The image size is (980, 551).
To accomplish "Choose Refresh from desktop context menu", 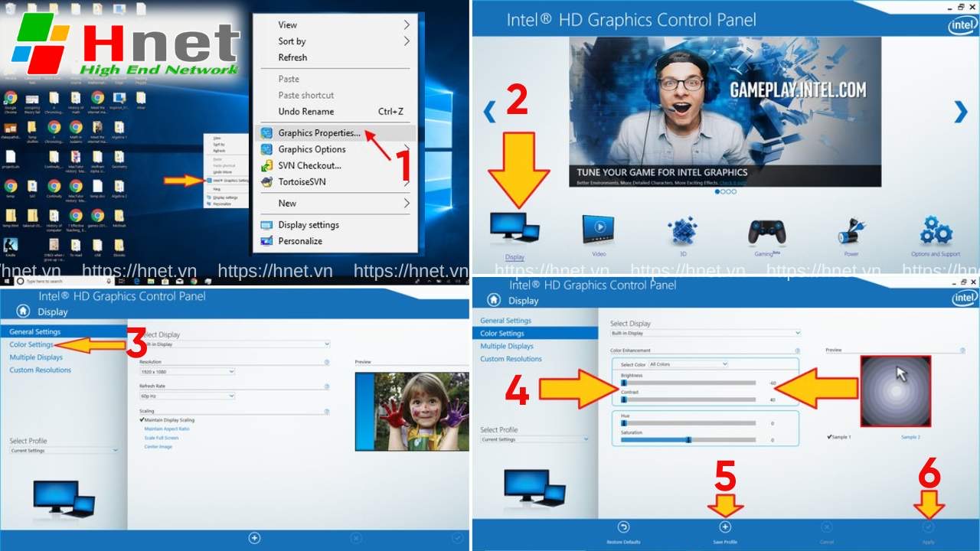I will point(335,57).
